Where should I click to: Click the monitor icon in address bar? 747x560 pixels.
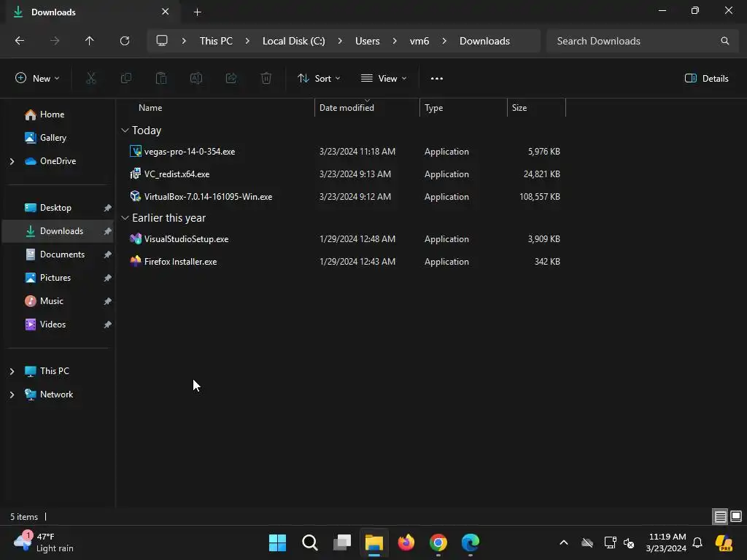click(x=162, y=41)
